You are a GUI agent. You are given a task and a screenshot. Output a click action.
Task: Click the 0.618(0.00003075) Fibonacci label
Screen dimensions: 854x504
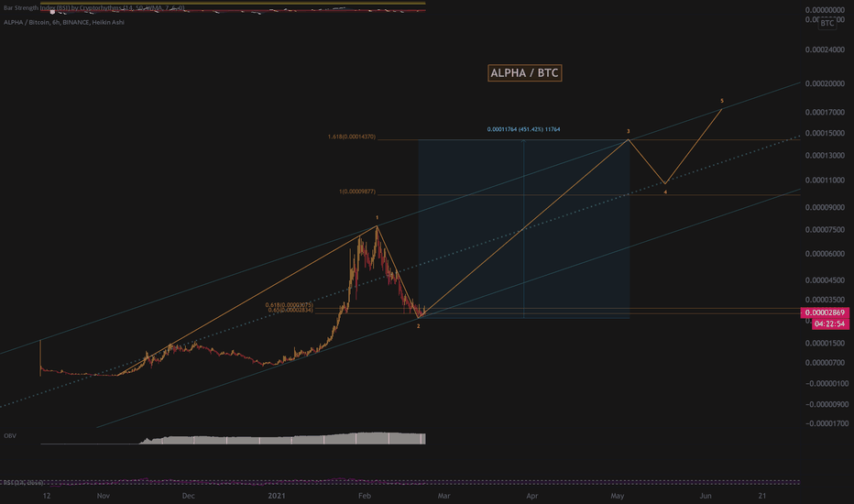[289, 305]
